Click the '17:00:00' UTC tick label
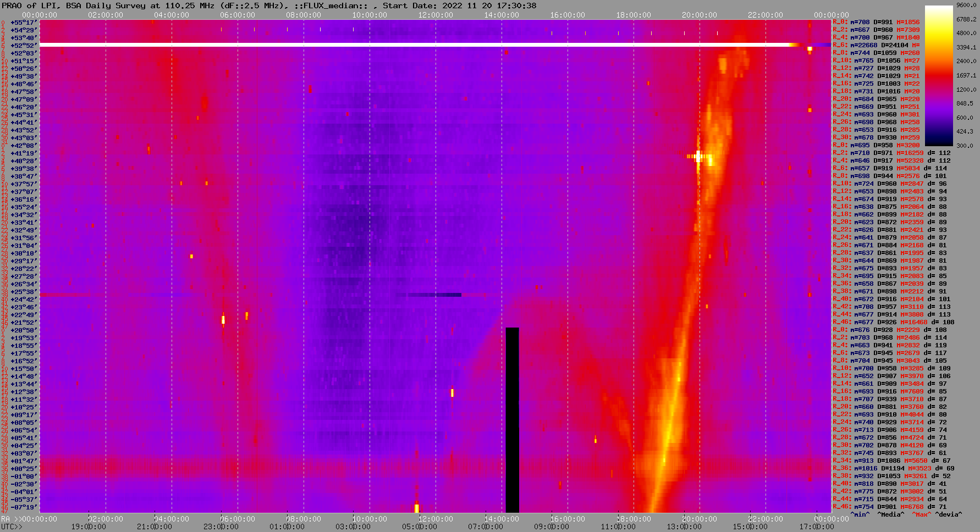980x532 pixels. point(817,527)
